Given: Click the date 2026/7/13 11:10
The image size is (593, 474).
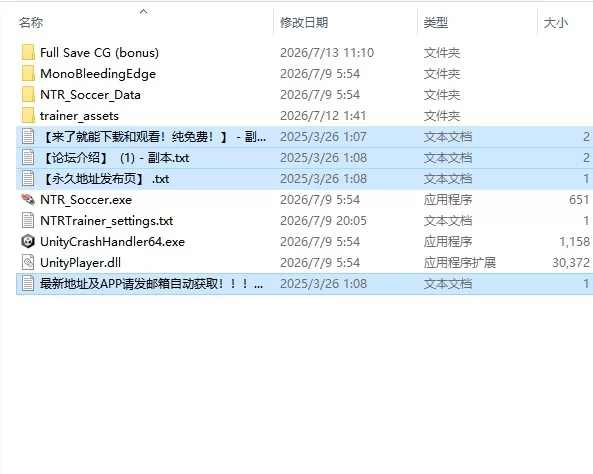Looking at the screenshot, I should (x=327, y=53).
